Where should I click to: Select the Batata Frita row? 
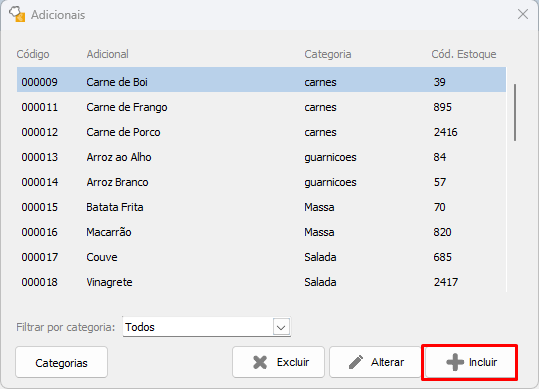pyautogui.click(x=261, y=207)
